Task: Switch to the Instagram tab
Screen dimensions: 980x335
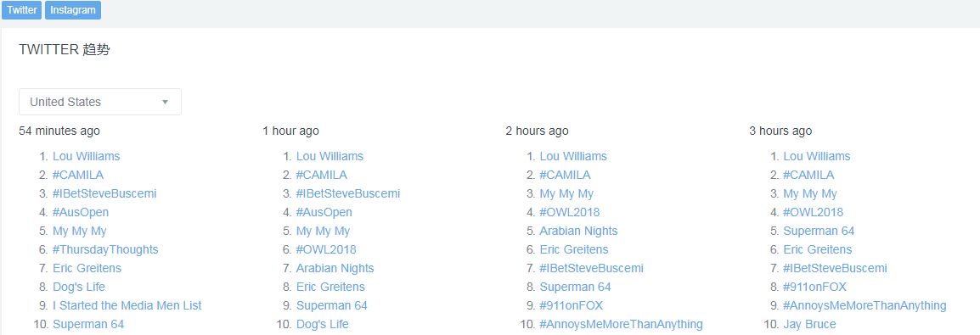Action: pos(73,10)
